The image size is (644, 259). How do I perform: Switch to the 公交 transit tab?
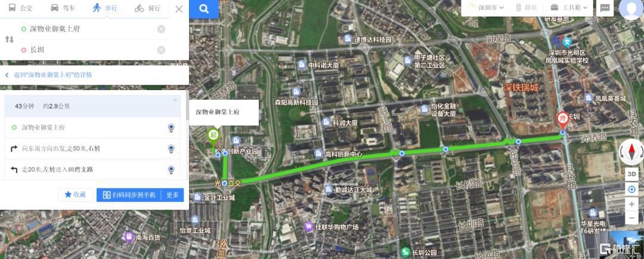coord(20,8)
